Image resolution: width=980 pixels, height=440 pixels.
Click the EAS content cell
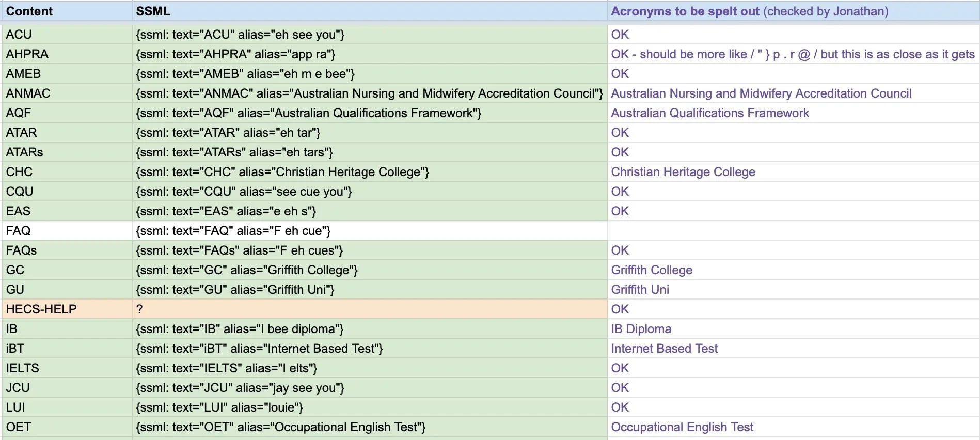pos(68,211)
